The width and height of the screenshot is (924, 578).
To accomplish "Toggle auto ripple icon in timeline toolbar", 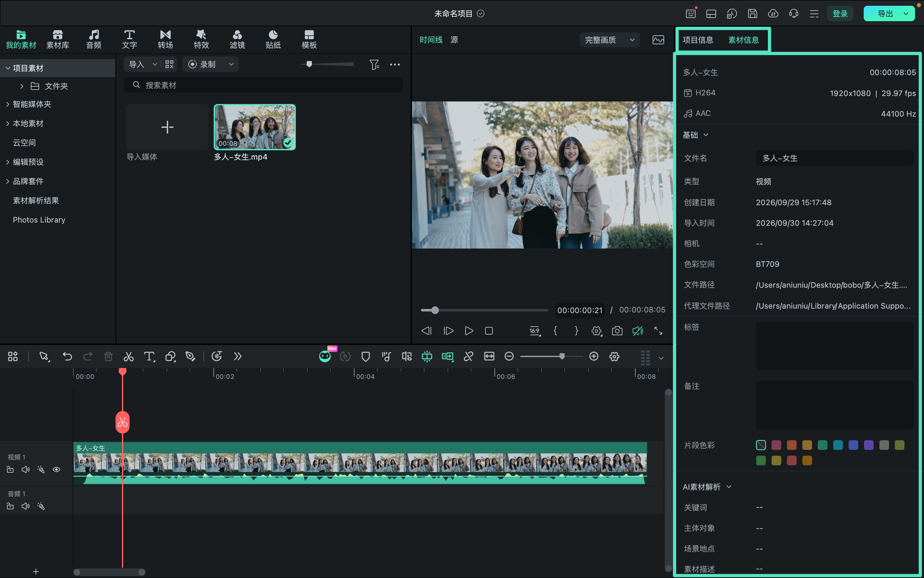I will 448,357.
